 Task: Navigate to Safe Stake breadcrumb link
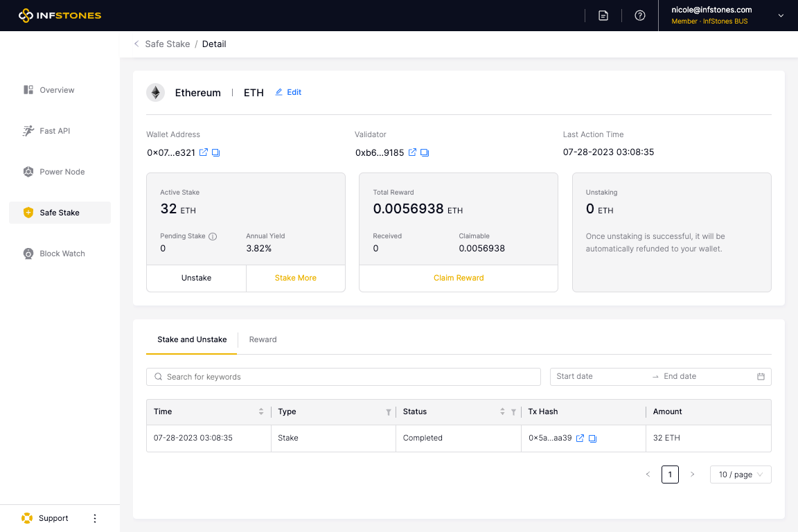tap(168, 44)
